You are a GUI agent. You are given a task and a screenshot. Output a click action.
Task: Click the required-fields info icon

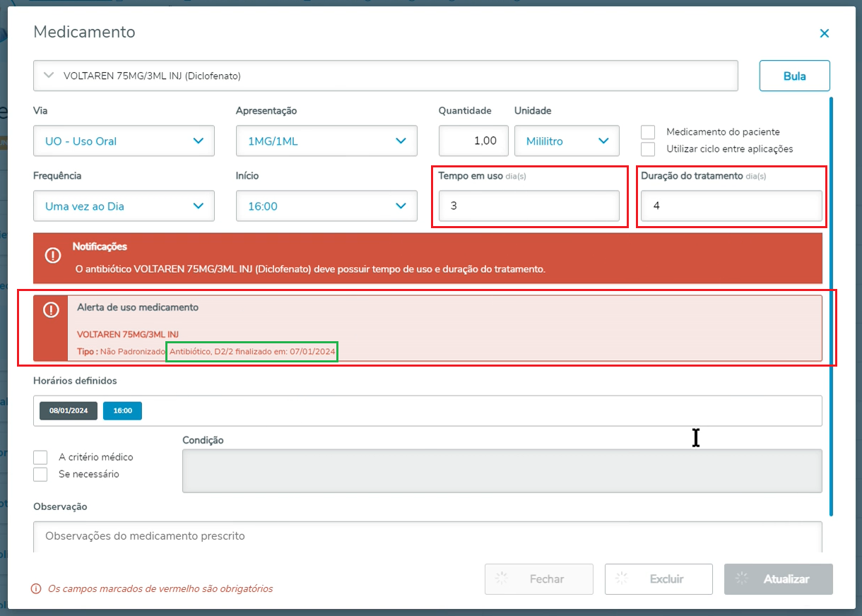click(x=35, y=588)
